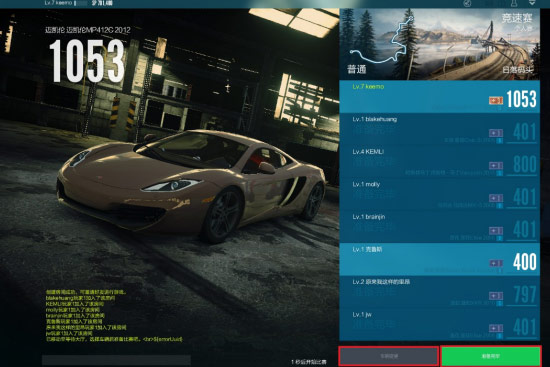Click the trophy icon in the top bar
The height and width of the screenshot is (367, 550).
(514, 3)
